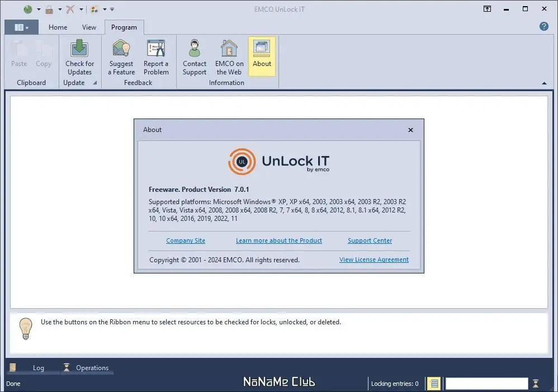This screenshot has height=392, width=558.
Task: Open the Update group dialog launcher
Action: coord(95,83)
